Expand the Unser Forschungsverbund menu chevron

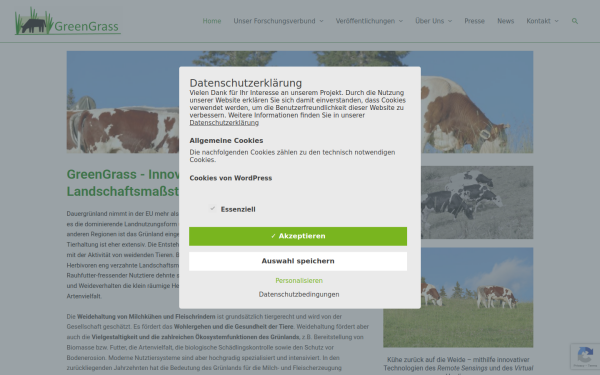click(321, 21)
